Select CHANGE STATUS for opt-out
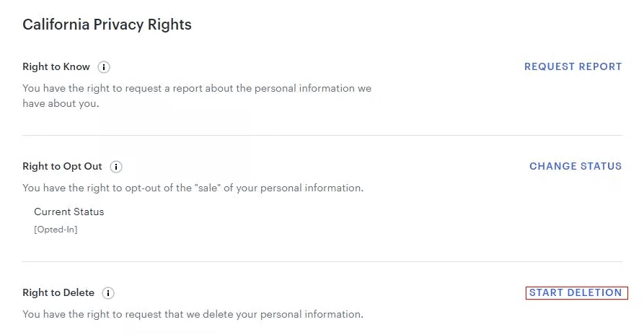 coord(575,166)
